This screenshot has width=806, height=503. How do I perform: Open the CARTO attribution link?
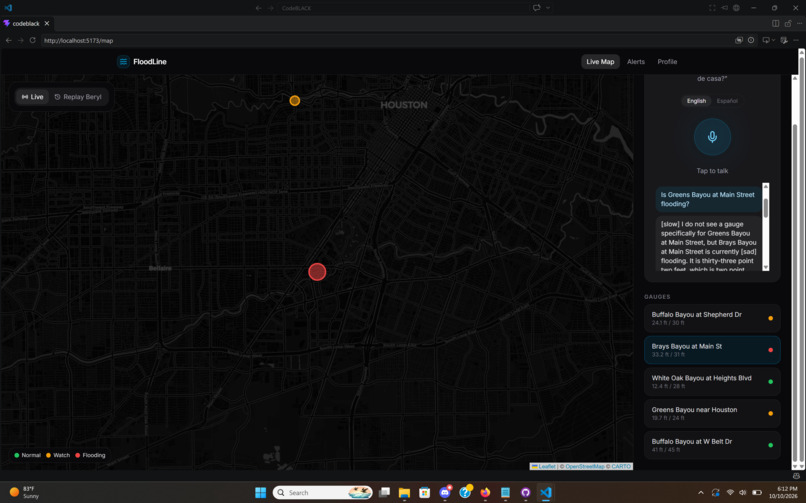621,467
